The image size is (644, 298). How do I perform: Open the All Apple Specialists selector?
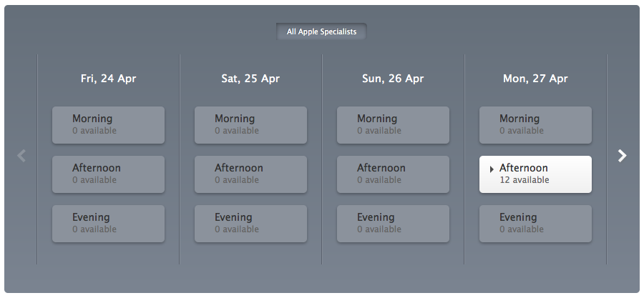click(x=321, y=31)
